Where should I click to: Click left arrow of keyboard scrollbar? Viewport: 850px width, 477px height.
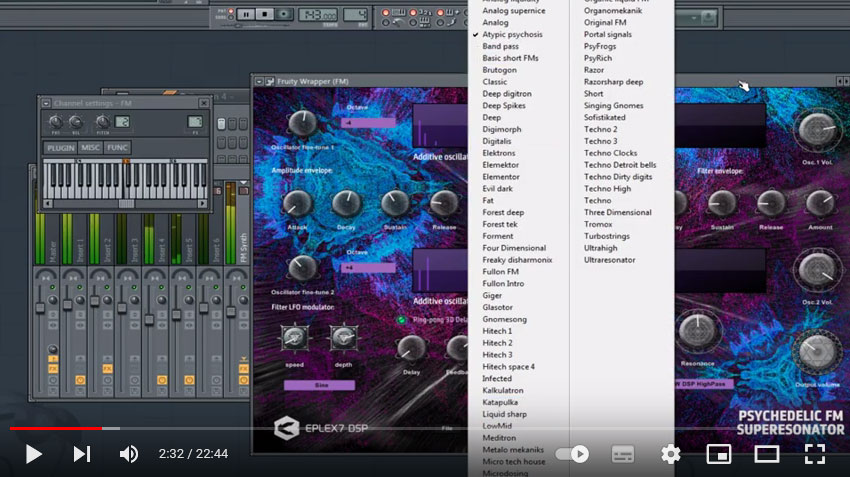click(x=48, y=204)
